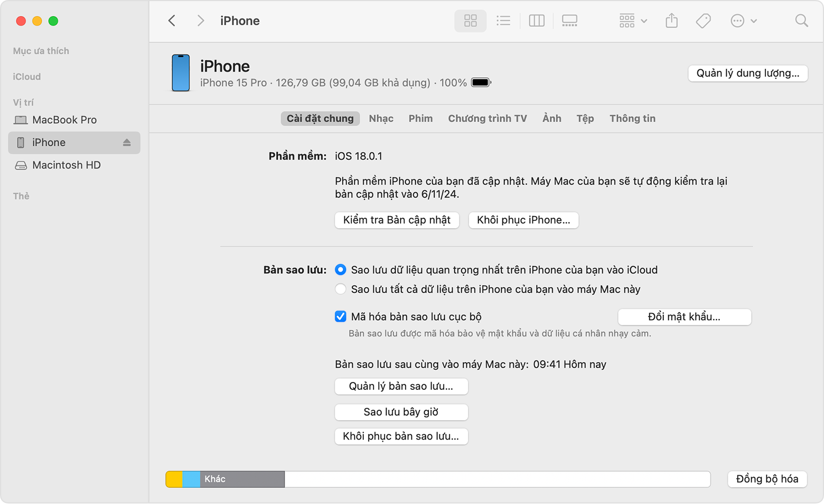
Task: Select iCloud backup for important data
Action: (340, 269)
